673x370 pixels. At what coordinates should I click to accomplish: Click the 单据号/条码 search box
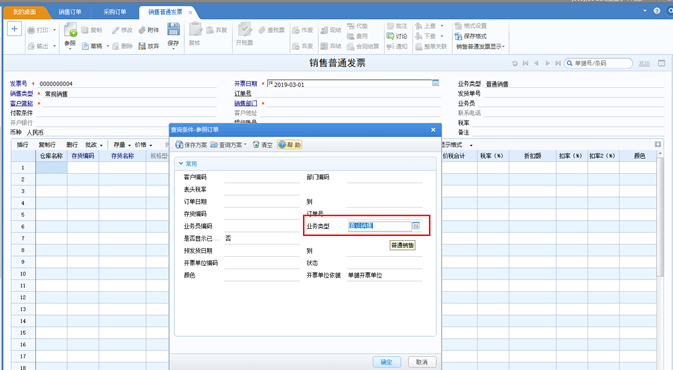598,63
